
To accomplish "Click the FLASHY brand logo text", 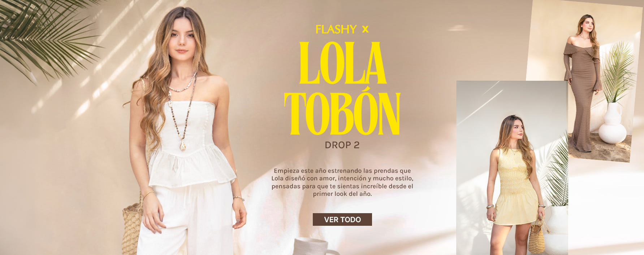I will click(x=336, y=29).
